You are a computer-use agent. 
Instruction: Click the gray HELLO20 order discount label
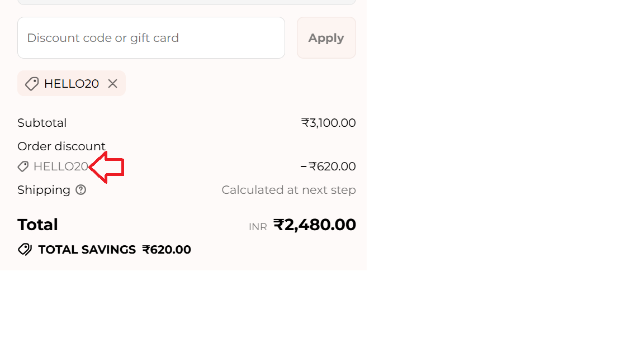point(60,166)
